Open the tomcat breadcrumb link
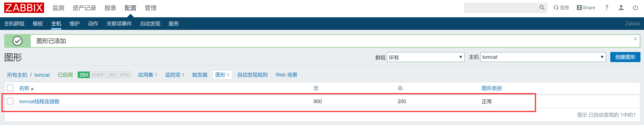The image size is (644, 125). (42, 75)
